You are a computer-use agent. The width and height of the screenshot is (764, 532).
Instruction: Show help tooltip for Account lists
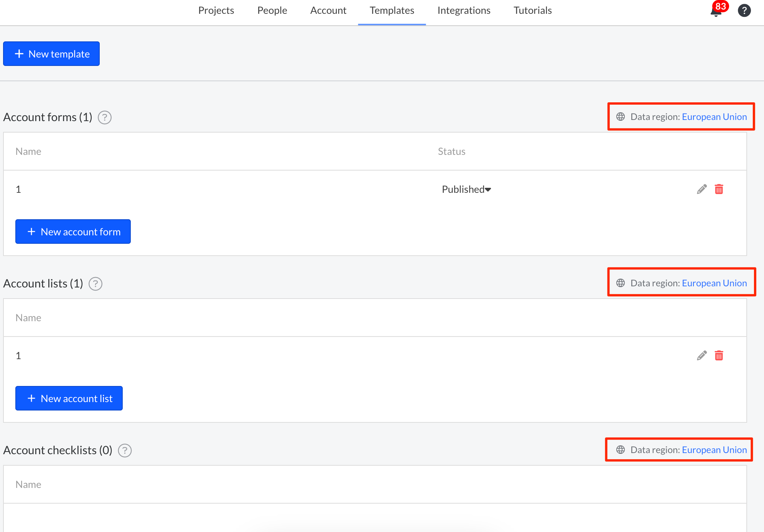(x=95, y=284)
